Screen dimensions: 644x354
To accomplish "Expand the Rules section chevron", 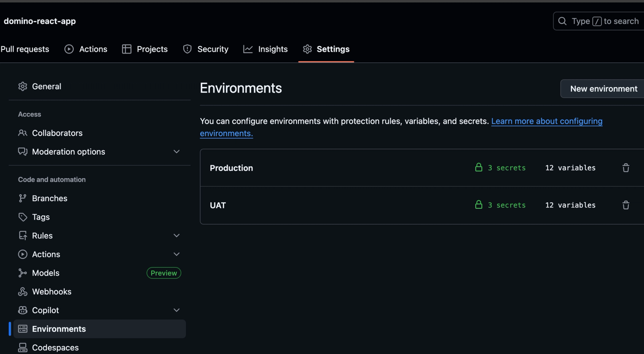I will (x=176, y=236).
